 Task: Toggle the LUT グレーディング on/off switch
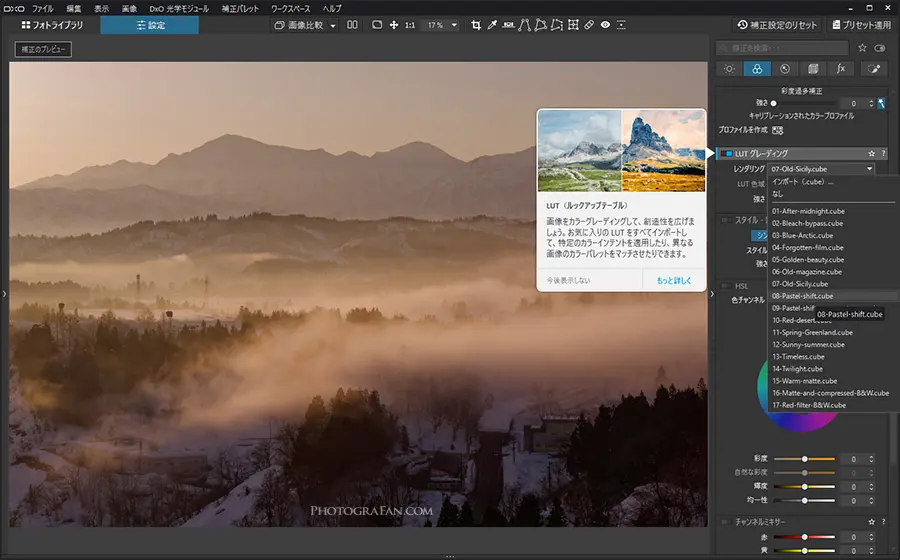[726, 154]
